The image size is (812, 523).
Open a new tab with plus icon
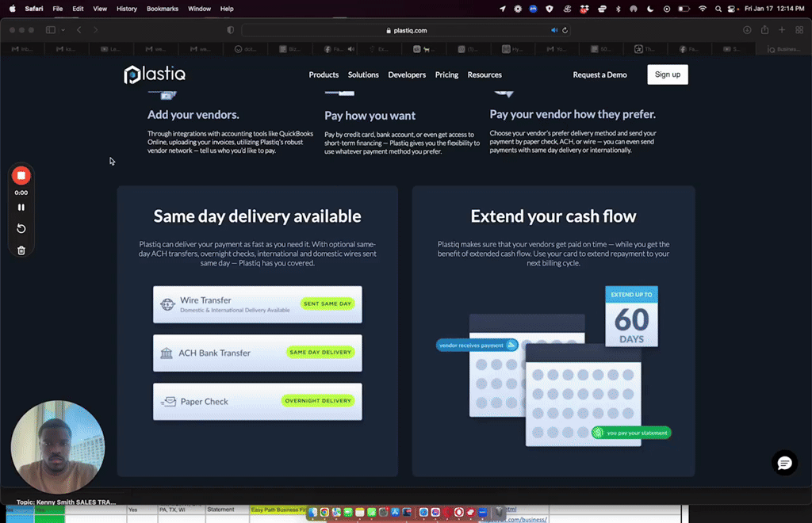tap(782, 30)
